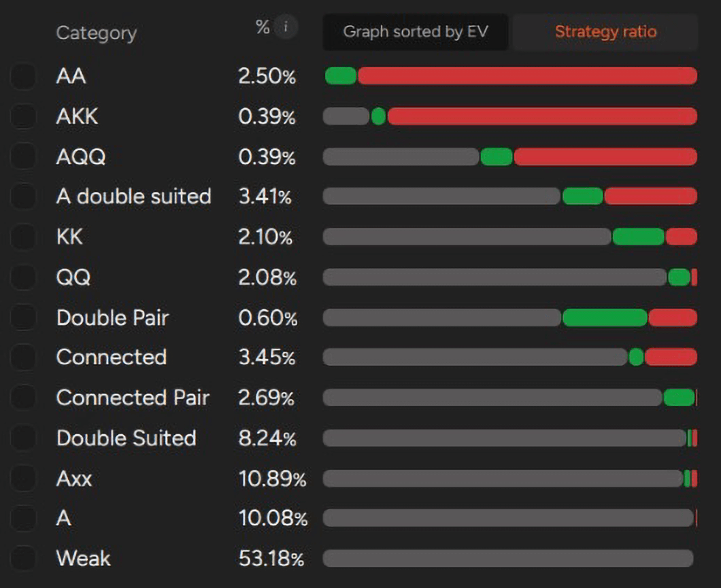Click the green segment of the KK bar
This screenshot has width=721, height=588.
point(638,237)
